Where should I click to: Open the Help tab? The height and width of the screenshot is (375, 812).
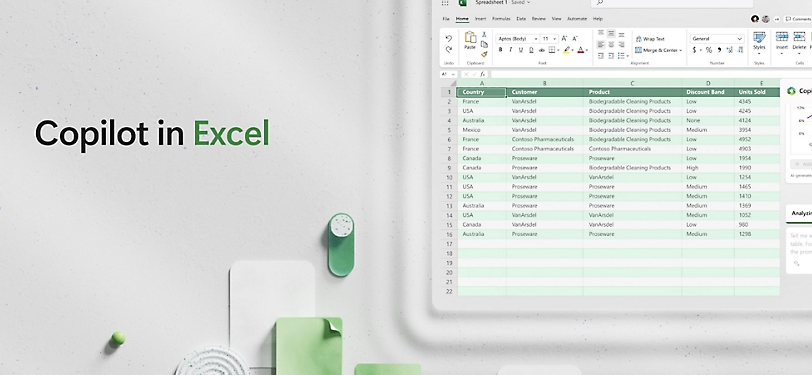[598, 19]
